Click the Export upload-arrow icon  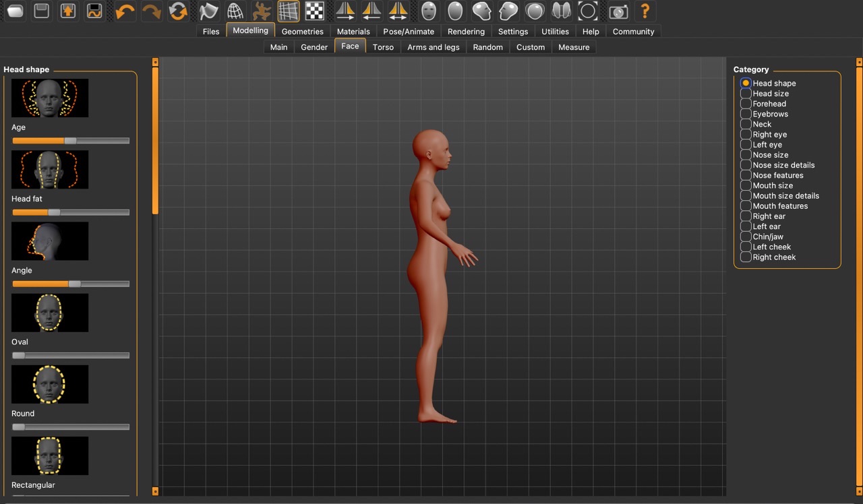(x=67, y=11)
